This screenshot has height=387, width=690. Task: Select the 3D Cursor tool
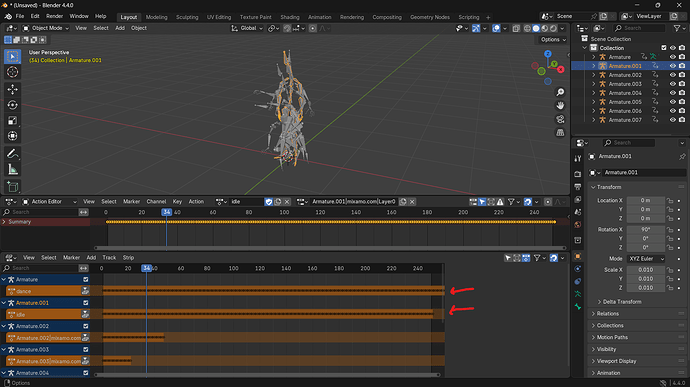click(12, 72)
